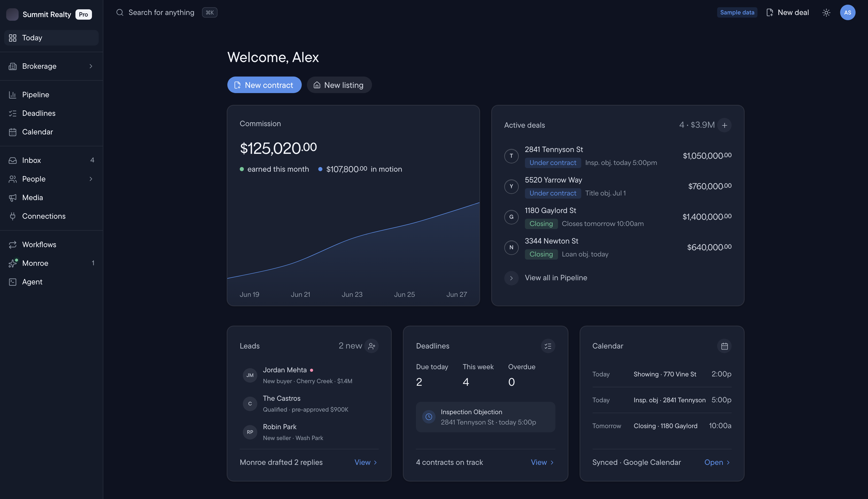This screenshot has width=868, height=499.
Task: Open Workflows in the sidebar
Action: 51,245
